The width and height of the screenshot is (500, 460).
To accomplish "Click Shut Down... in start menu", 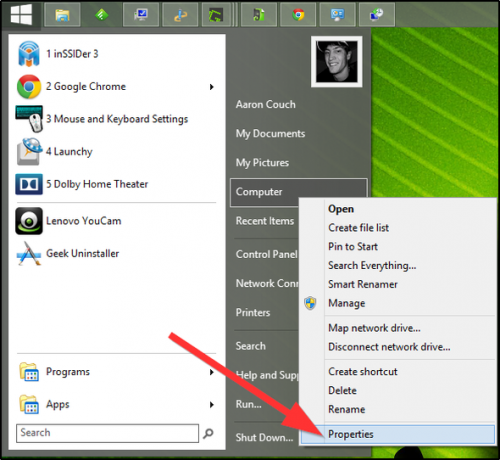I will click(264, 437).
